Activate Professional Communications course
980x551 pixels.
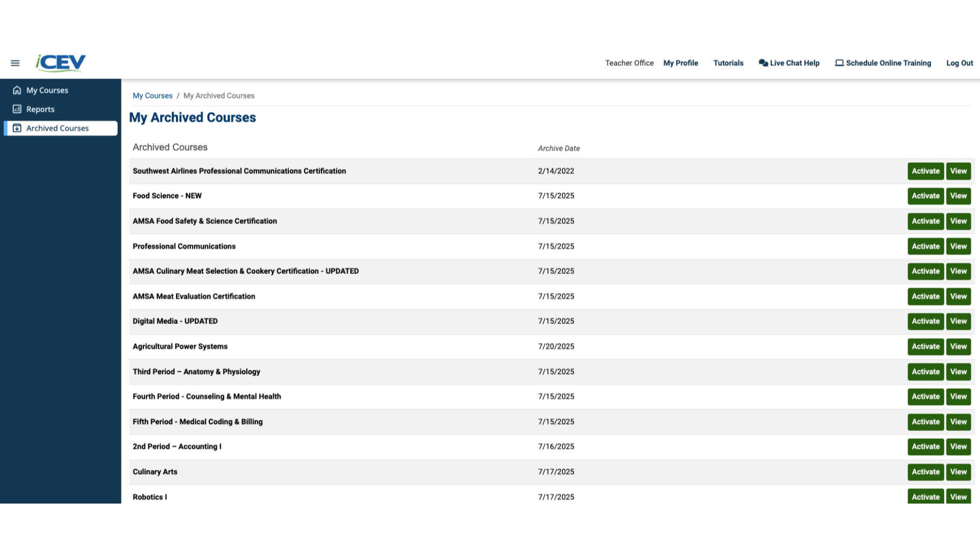pos(925,246)
